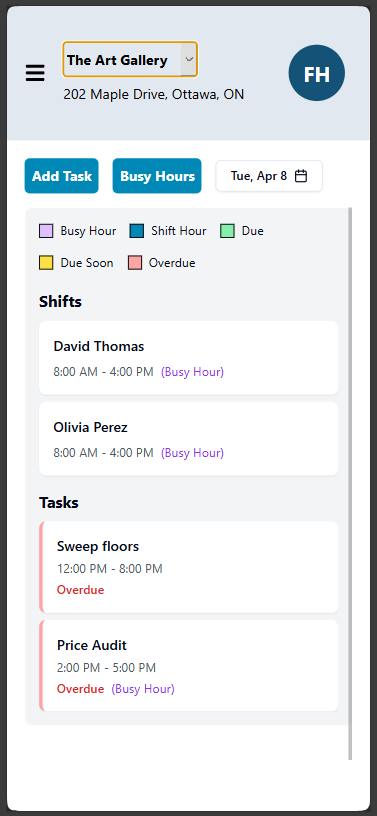Click the Overdue label on Sweep floors

(x=81, y=590)
